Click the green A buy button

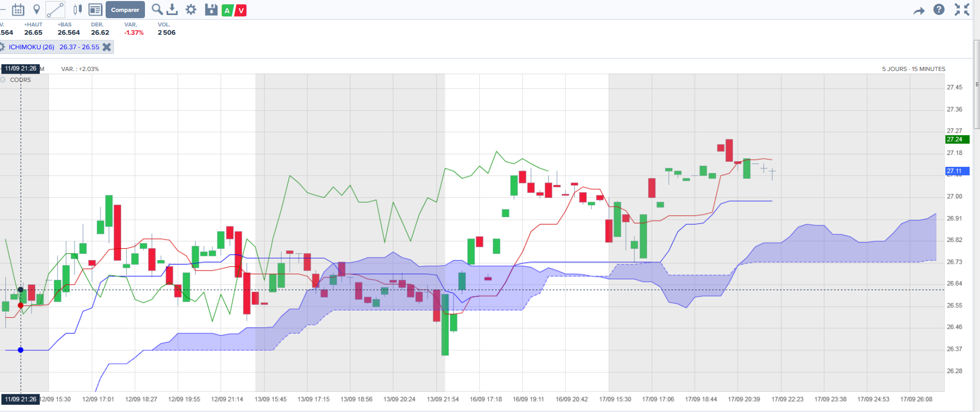[227, 10]
